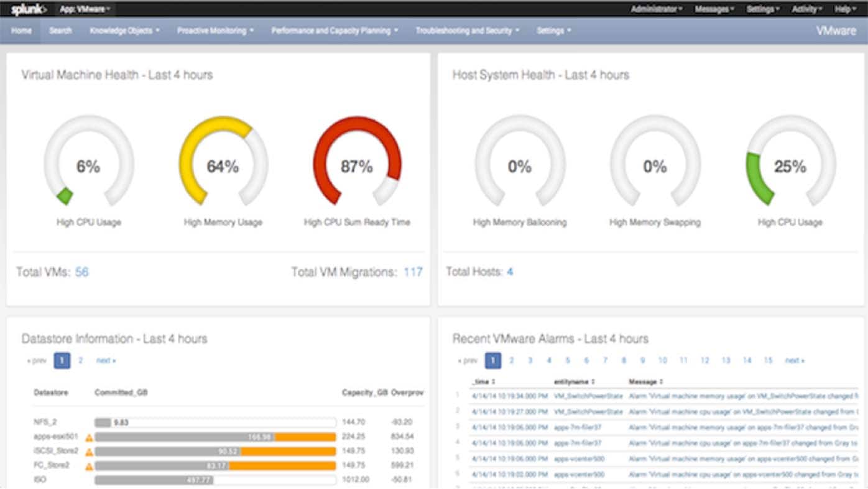The height and width of the screenshot is (489, 868).
Task: Click warning icon beside FC_Store2 datastore
Action: pos(89,466)
